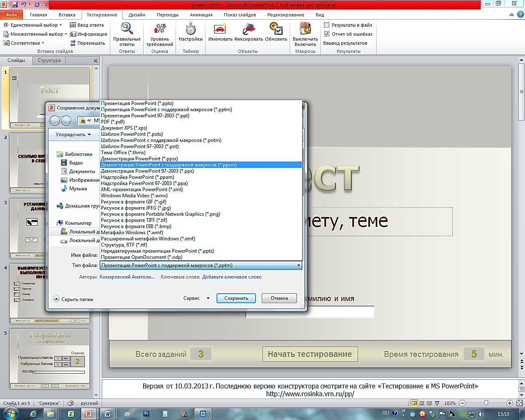Collapse folders via Скрыть папки
Image resolution: width=525 pixels, height=420 pixels.
click(73, 299)
